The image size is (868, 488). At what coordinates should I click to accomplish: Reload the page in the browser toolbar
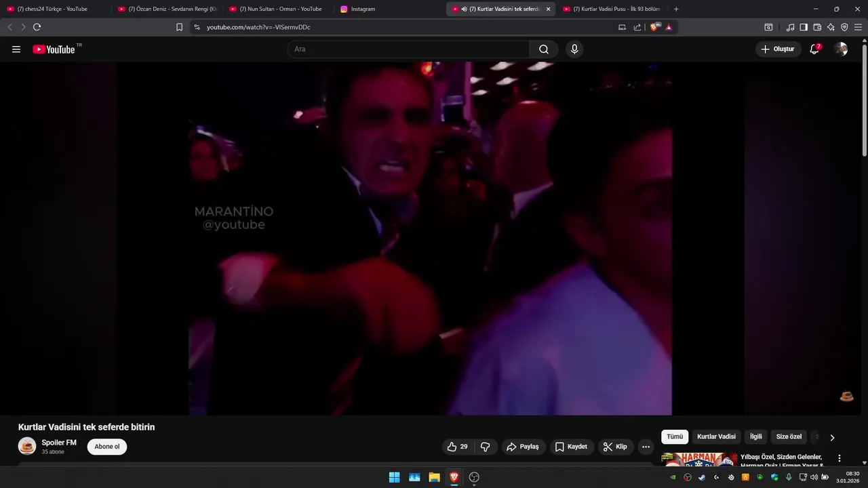coord(37,27)
